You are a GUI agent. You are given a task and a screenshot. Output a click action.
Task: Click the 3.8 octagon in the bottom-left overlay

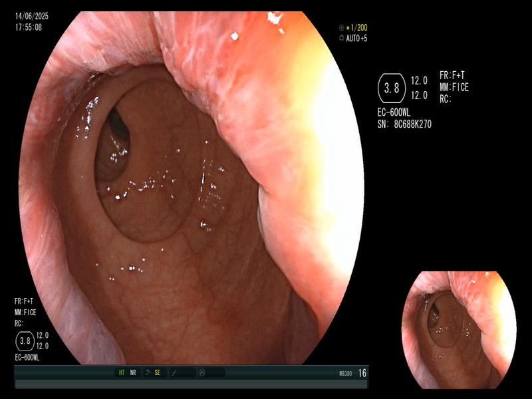click(x=25, y=341)
